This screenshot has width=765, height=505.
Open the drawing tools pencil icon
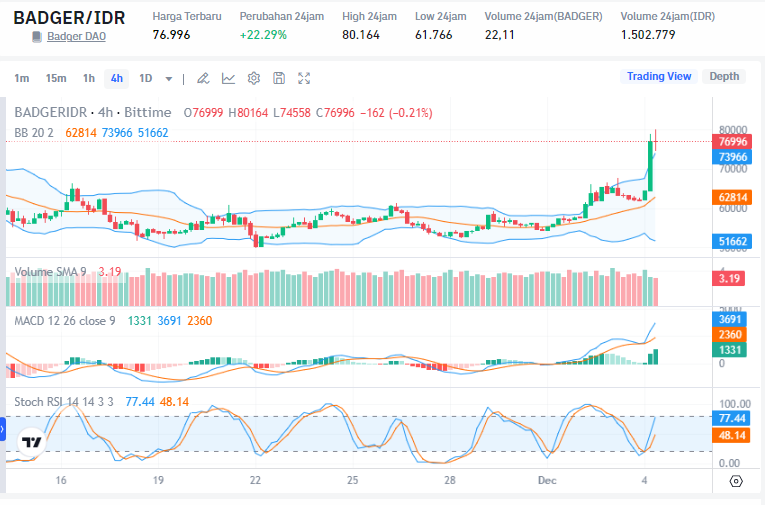pyautogui.click(x=203, y=78)
